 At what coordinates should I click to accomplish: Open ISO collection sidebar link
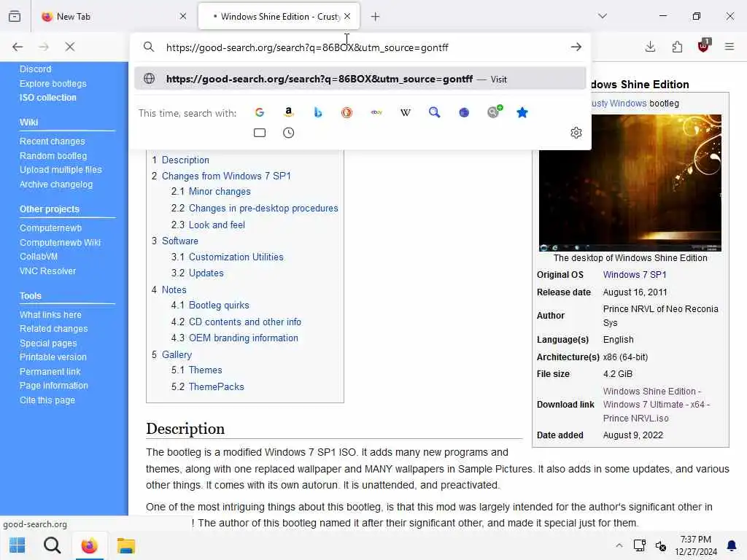pos(47,98)
